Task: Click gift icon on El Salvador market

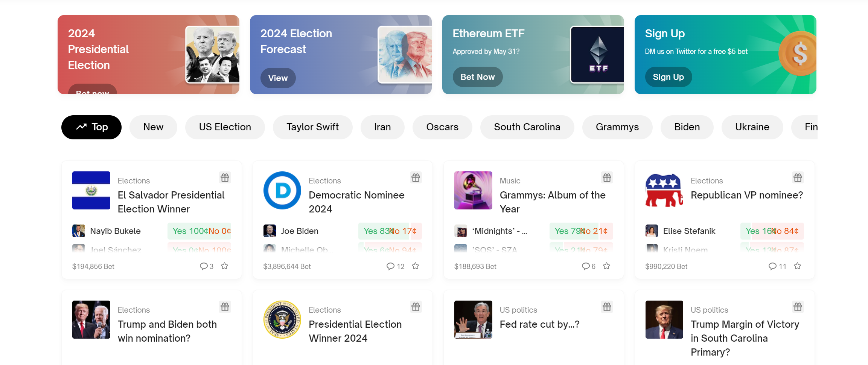Action: coord(225,177)
